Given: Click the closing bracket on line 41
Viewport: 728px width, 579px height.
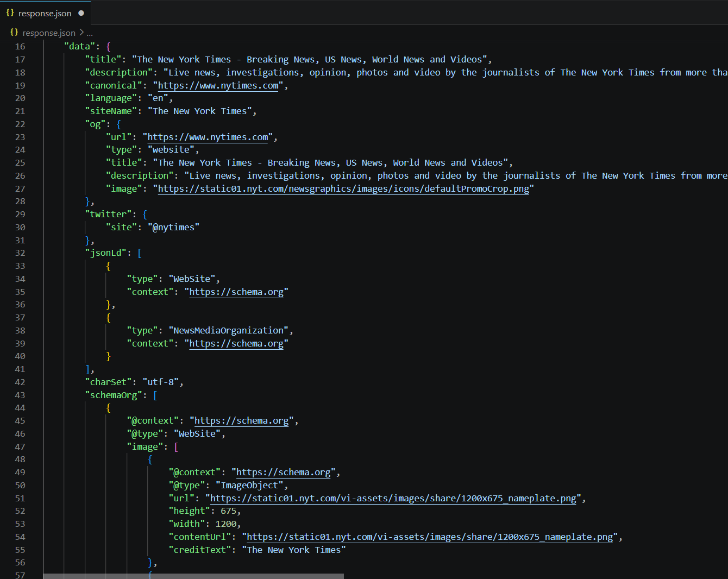Looking at the screenshot, I should click(x=87, y=369).
